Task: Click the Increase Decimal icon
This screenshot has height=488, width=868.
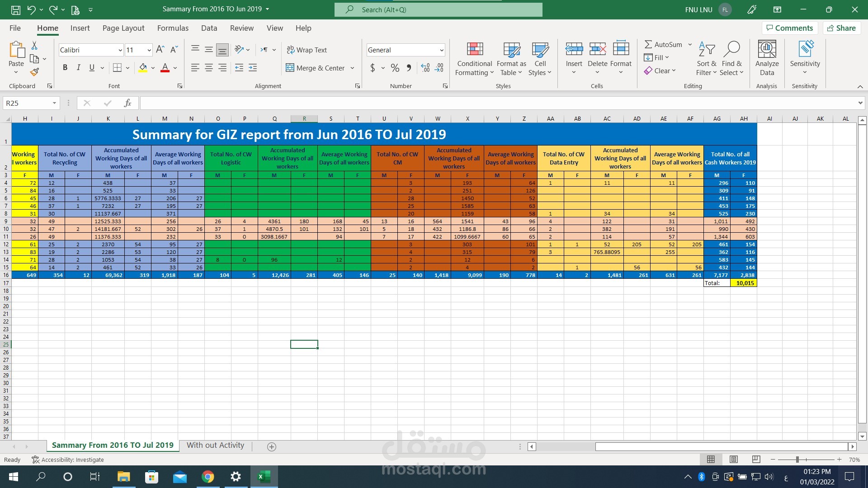Action: 425,68
